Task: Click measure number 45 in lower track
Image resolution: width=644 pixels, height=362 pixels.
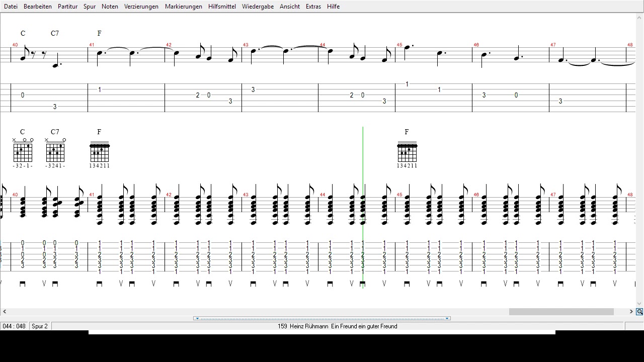Action: click(x=399, y=195)
